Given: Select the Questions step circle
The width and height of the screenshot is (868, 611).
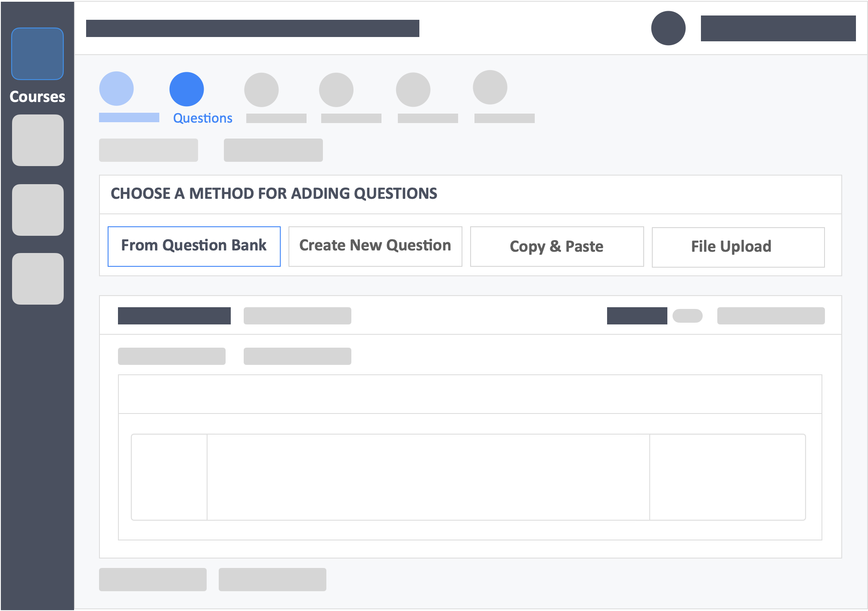Looking at the screenshot, I should point(186,89).
